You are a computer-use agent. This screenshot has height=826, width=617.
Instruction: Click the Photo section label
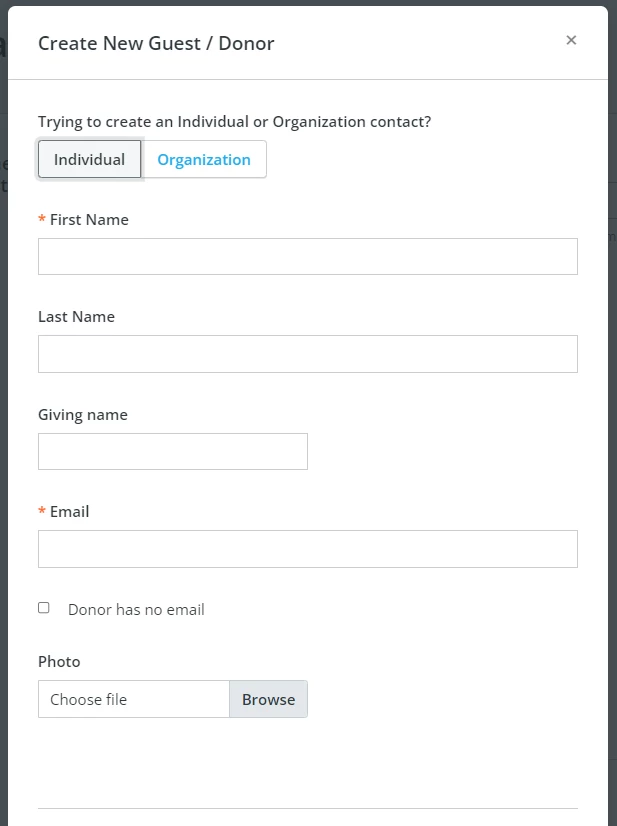[59, 661]
